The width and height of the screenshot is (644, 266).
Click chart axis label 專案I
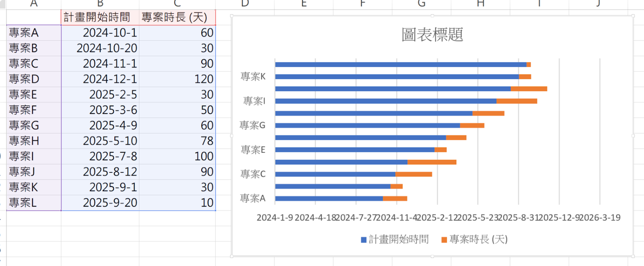click(254, 101)
